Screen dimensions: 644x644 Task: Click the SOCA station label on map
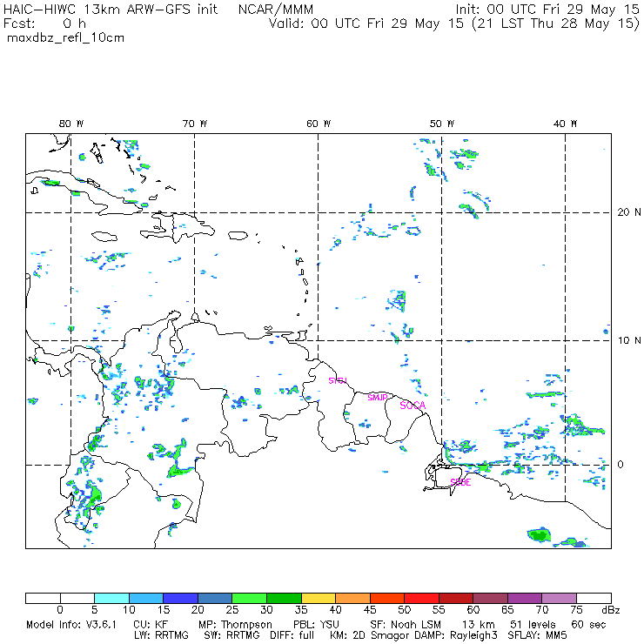[x=413, y=406]
